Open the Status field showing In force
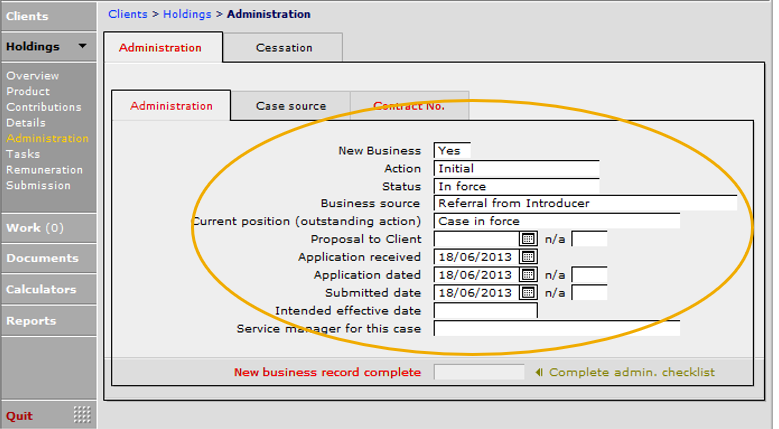The height and width of the screenshot is (429, 779). pos(516,186)
